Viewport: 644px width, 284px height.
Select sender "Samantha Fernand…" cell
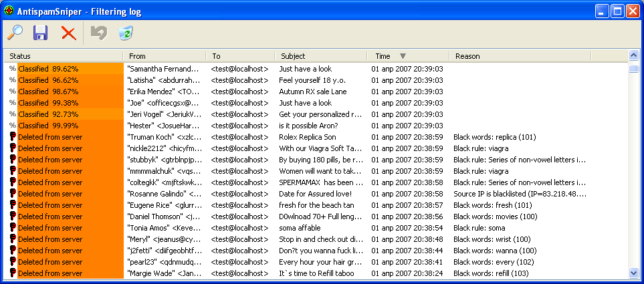[163, 69]
